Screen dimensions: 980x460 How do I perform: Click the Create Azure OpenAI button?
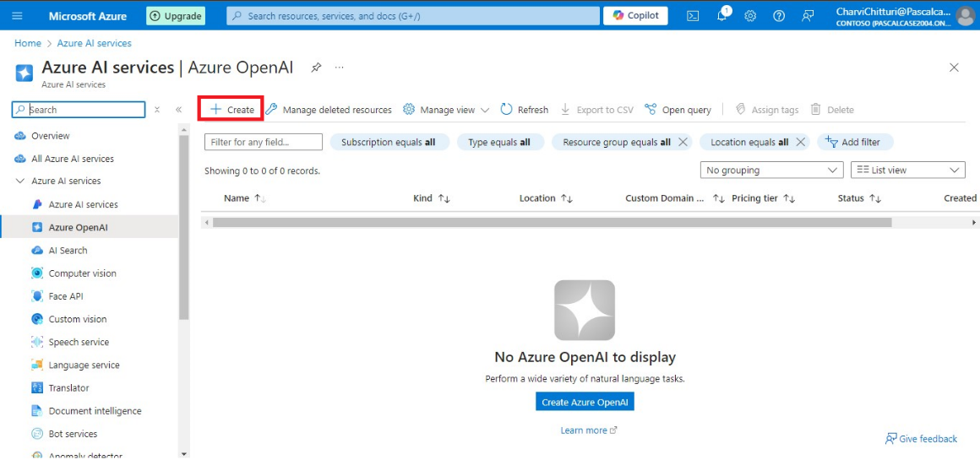click(585, 403)
